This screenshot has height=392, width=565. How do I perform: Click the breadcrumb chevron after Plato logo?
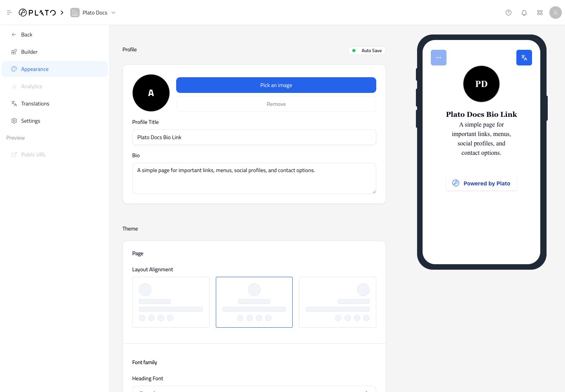click(62, 13)
